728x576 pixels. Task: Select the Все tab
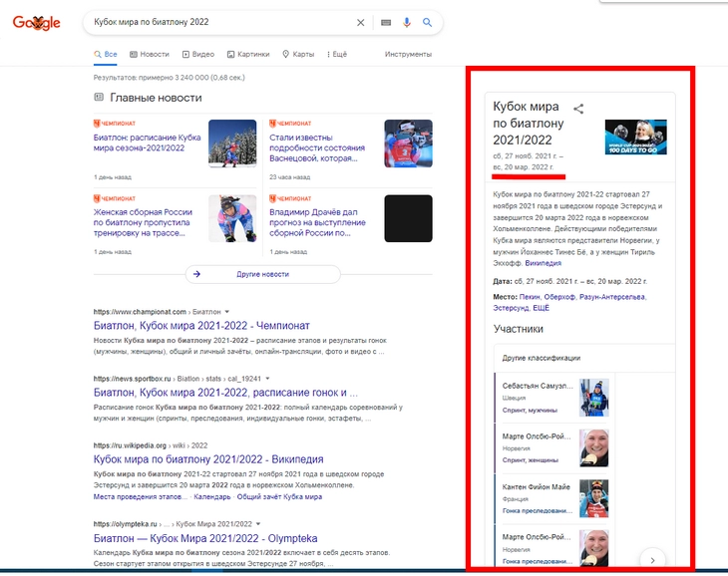pyautogui.click(x=106, y=54)
